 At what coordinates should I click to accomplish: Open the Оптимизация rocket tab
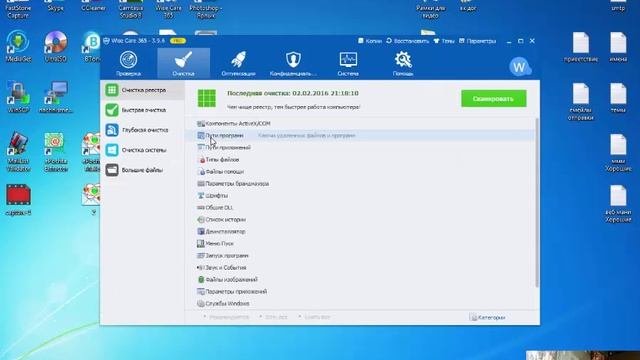pos(238,64)
